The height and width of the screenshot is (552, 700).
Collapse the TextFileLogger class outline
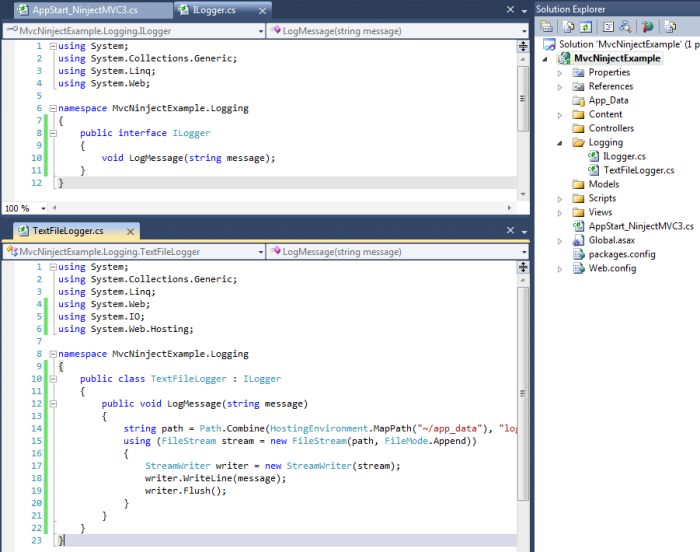(x=53, y=379)
